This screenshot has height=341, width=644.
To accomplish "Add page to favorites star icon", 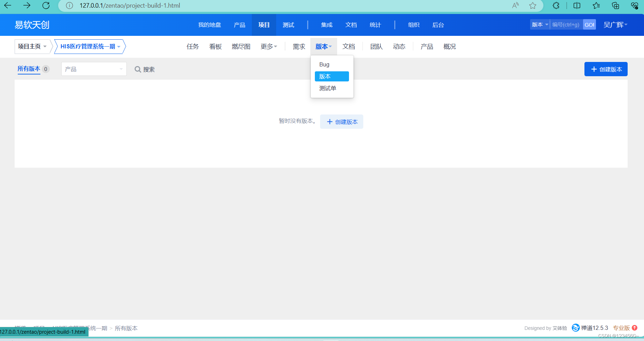I will pyautogui.click(x=533, y=6).
